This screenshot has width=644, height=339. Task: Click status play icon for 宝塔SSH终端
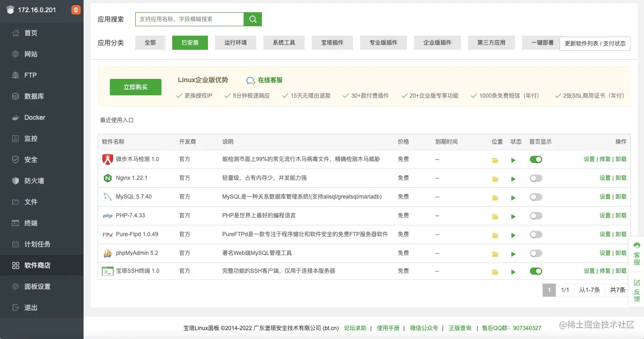pos(513,272)
